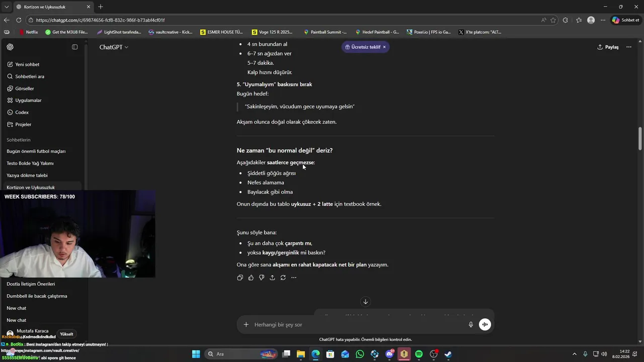644x362 pixels.
Task: Dismiss the Ücretsiz teklif banner
Action: pos(384,47)
